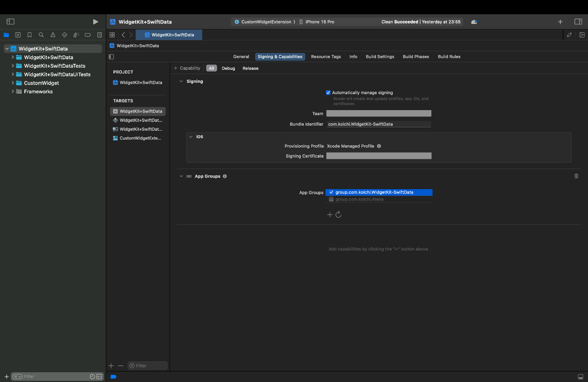588x382 pixels.
Task: Collapse the iOS signing subsection
Action: [x=191, y=137]
